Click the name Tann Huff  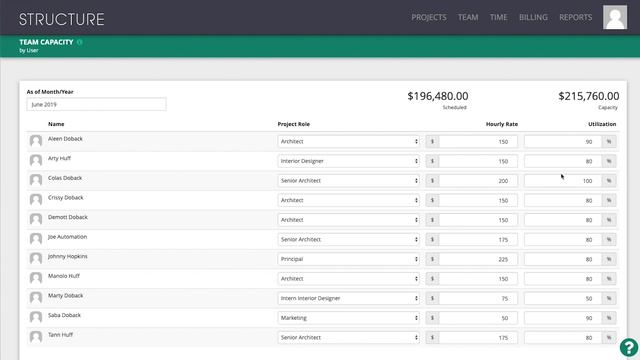coord(60,335)
